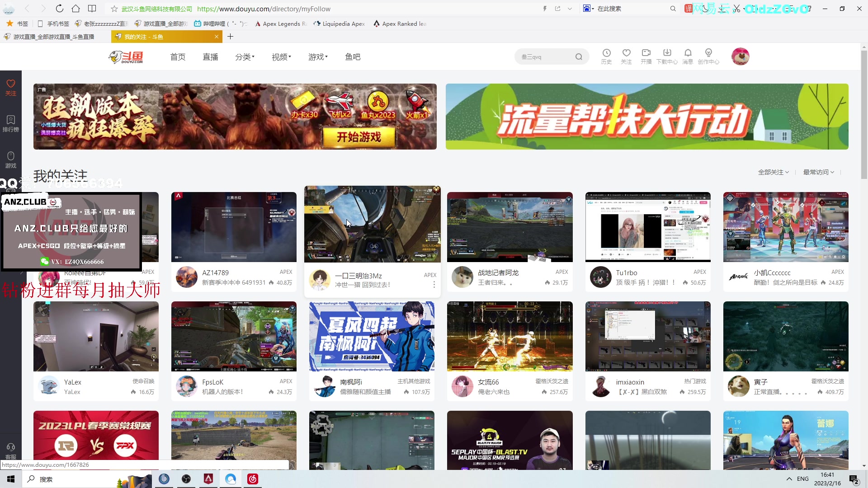The height and width of the screenshot is (488, 868).
Task: Click 客服 headset icon in sidebar
Action: [x=11, y=451]
